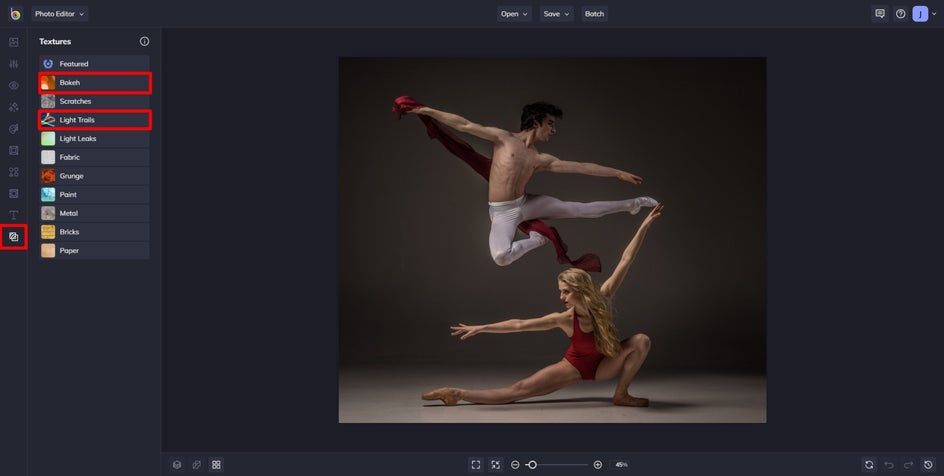The image size is (944, 476).
Task: Select the Light Leaks texture category
Action: [95, 138]
